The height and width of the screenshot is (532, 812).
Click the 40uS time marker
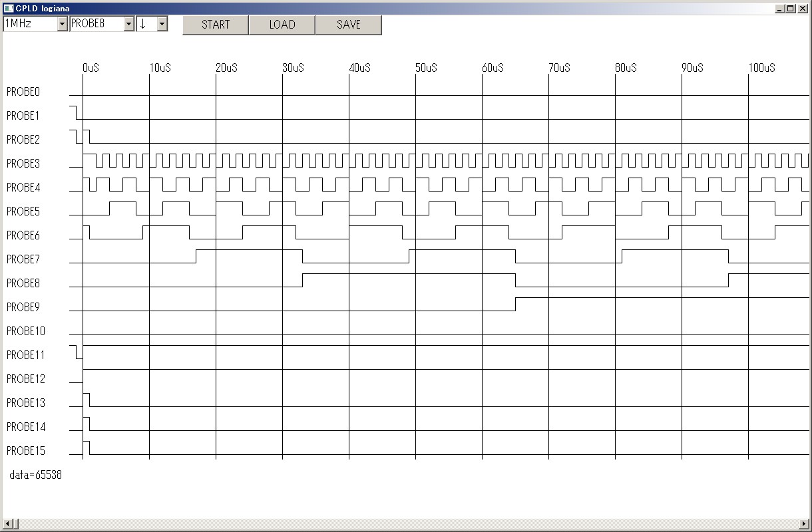[x=360, y=68]
